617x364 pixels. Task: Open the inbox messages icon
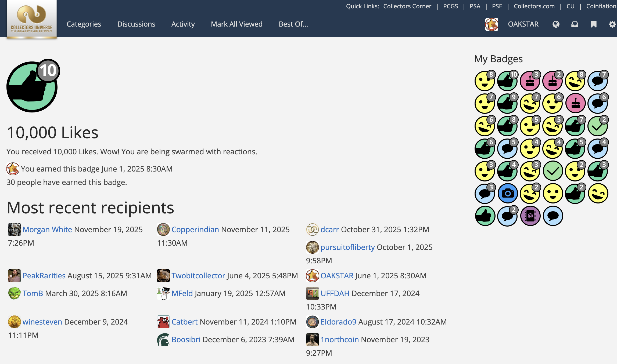tap(575, 24)
